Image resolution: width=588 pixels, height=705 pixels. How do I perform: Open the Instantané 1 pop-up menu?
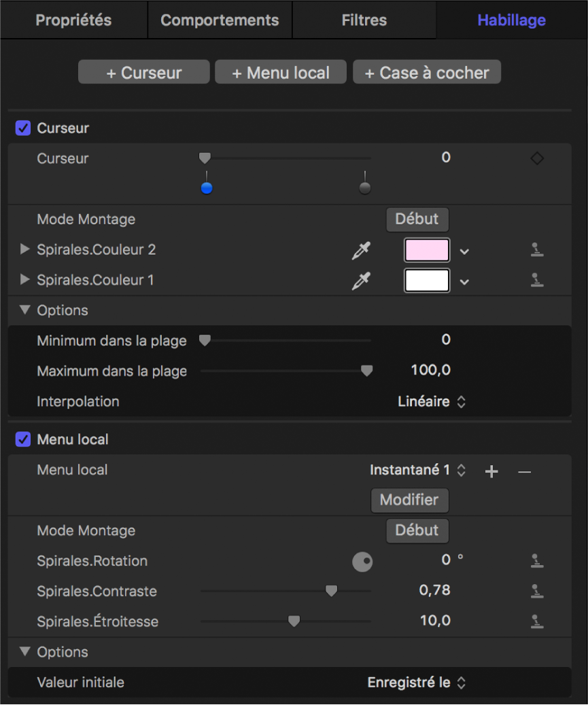pyautogui.click(x=417, y=470)
